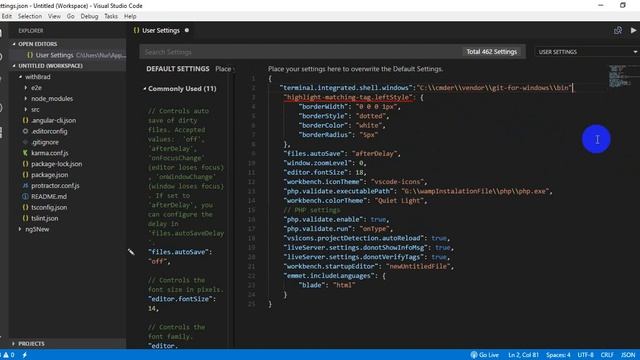Select the User Settings editor tab

click(x=161, y=31)
